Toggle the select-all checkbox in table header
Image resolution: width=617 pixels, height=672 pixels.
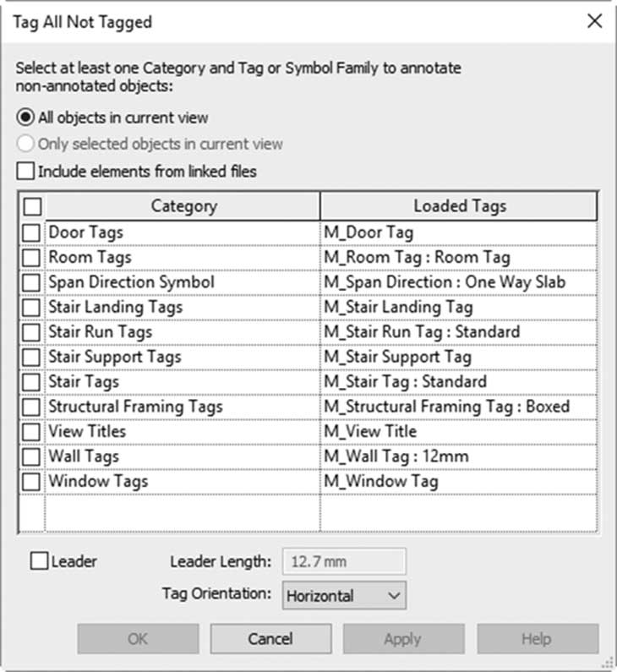(33, 206)
